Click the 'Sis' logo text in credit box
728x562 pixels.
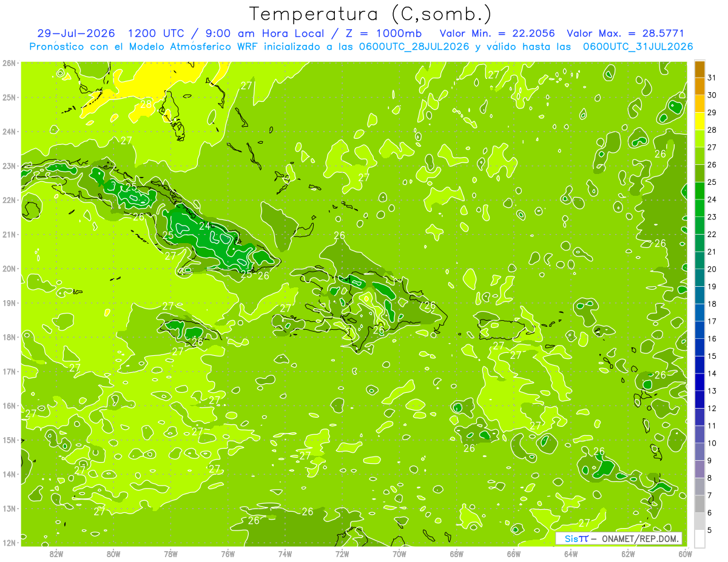[571, 538]
